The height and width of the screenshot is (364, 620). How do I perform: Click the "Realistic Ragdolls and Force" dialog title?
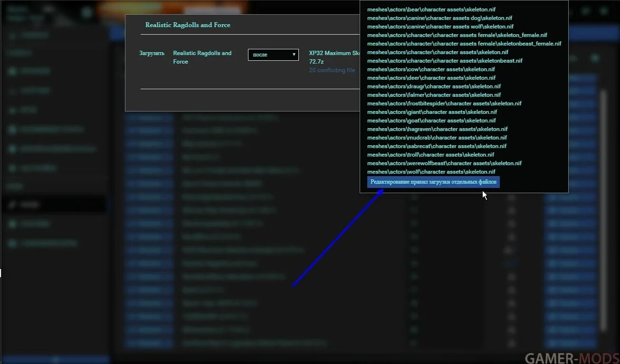[188, 25]
